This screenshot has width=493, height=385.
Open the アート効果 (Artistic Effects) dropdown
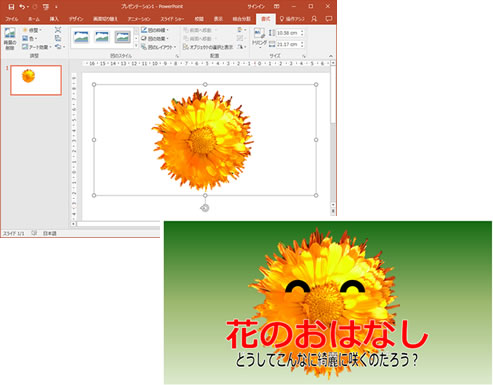(37, 47)
